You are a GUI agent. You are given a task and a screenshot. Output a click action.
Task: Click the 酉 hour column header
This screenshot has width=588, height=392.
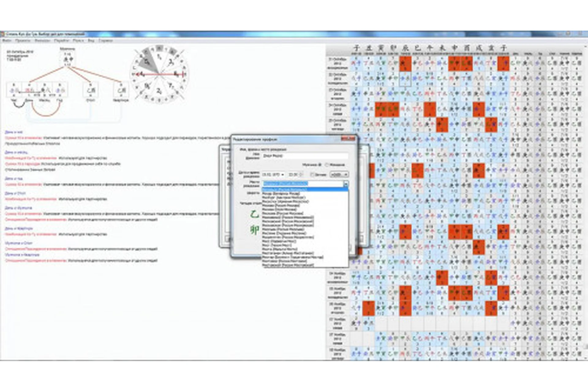coord(467,48)
